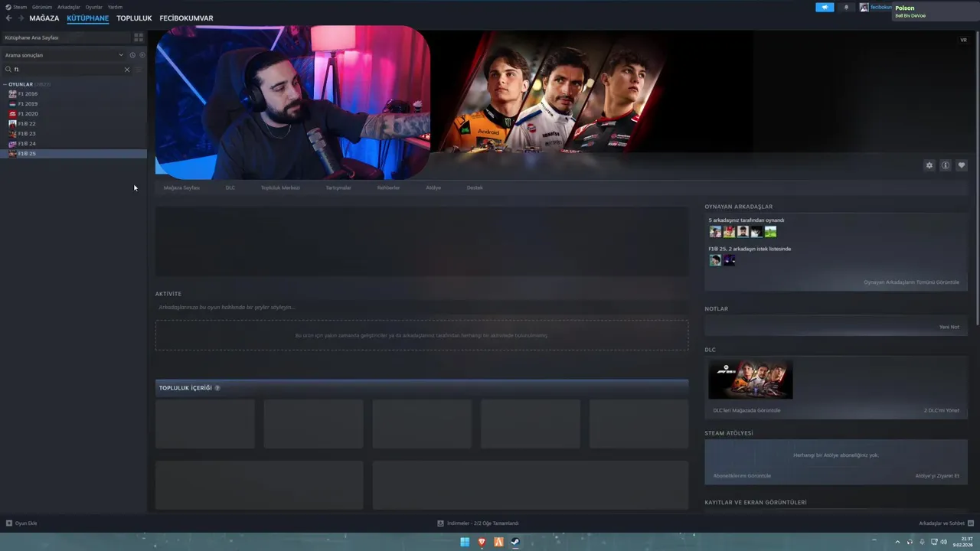Image resolution: width=980 pixels, height=551 pixels.
Task: Go forward with the right arrow
Action: 21,18
